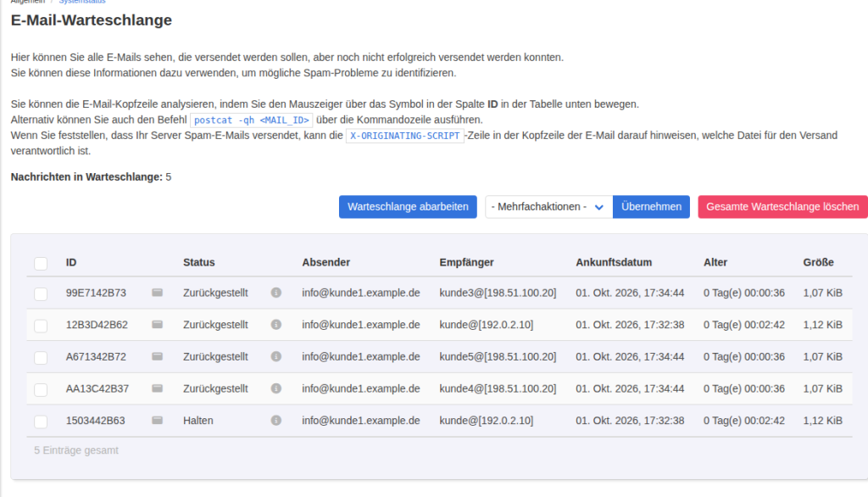Open mail header icon for 99E7142B73
868x497 pixels.
point(157,293)
